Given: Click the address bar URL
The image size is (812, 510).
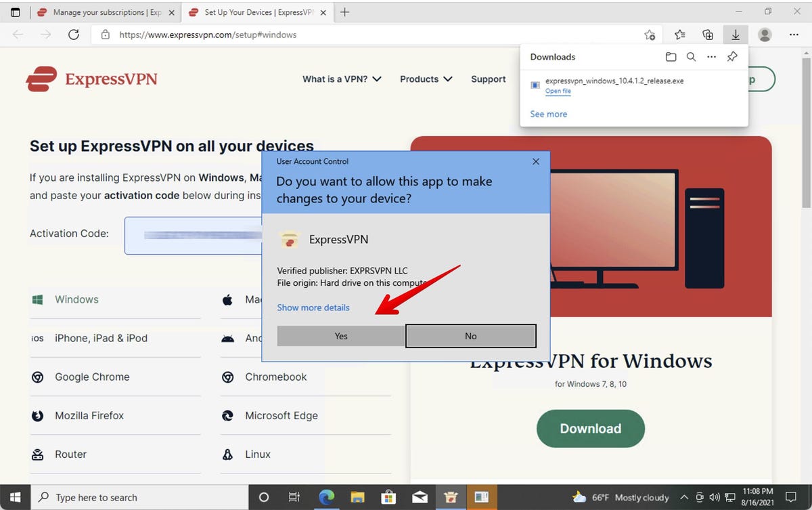Looking at the screenshot, I should point(208,35).
